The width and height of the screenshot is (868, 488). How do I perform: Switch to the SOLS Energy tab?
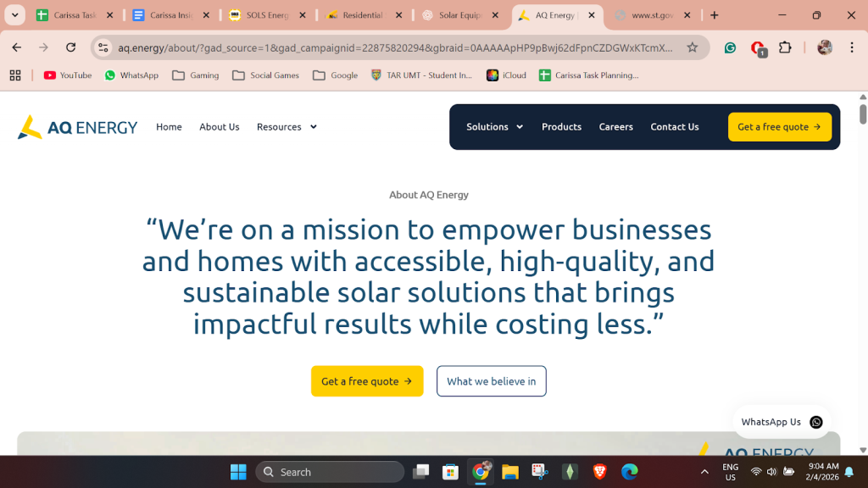click(x=267, y=15)
